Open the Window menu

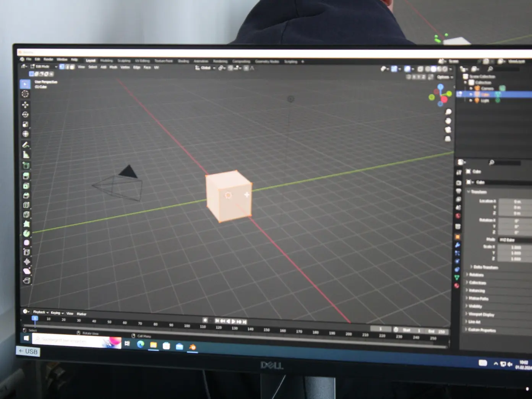pos(62,59)
